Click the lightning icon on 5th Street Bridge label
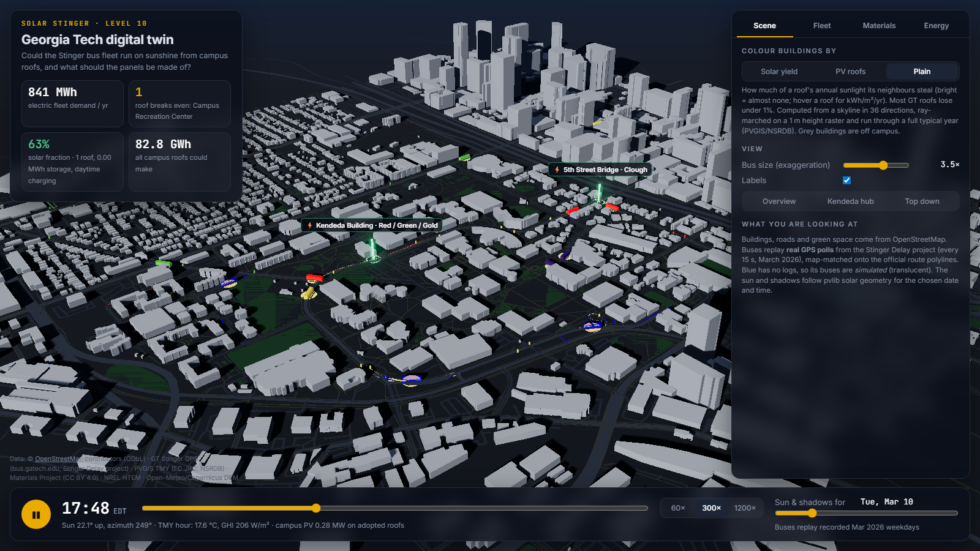Screen dimensions: 980x551 click(557, 170)
